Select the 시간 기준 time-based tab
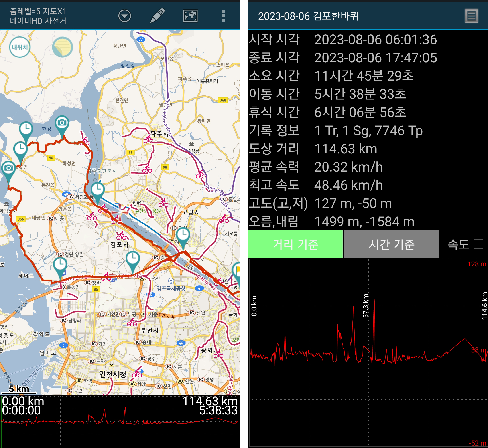The width and height of the screenshot is (488, 448). tap(391, 244)
